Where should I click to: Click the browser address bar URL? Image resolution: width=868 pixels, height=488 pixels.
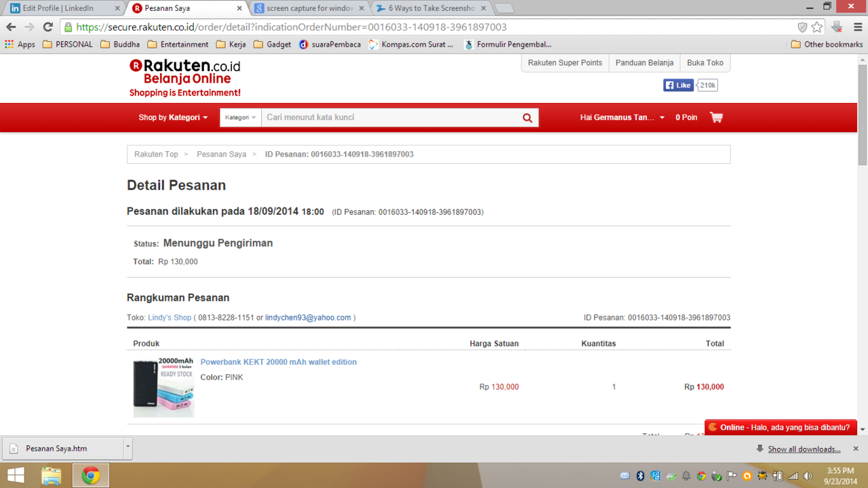(x=291, y=27)
